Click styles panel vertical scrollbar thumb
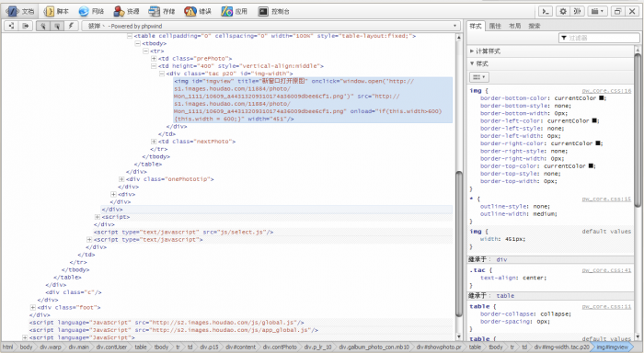Screen dimensions: 644x353 point(638,131)
